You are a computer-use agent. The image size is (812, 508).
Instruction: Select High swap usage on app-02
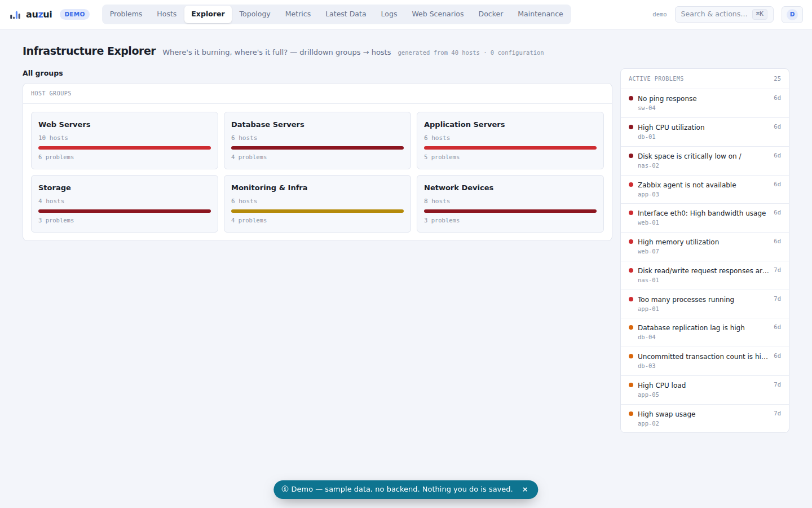click(x=705, y=419)
